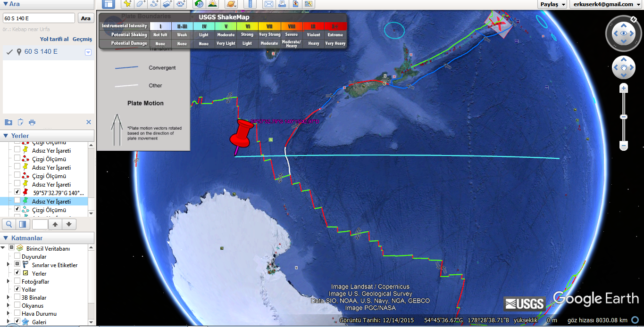The width and height of the screenshot is (644, 327).
Task: Uncheck the 59°57'32.79"G placemark checkbox
Action: point(17,192)
